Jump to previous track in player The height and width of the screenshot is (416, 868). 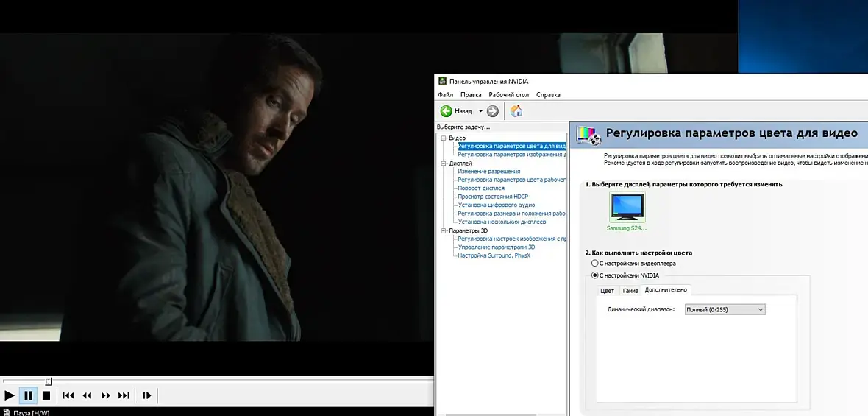(x=68, y=395)
